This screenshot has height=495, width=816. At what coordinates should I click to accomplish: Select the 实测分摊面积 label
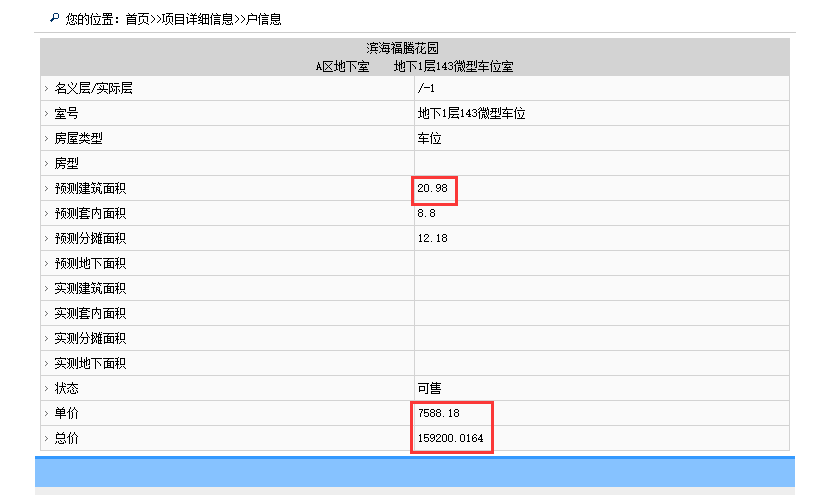pyautogui.click(x=91, y=338)
